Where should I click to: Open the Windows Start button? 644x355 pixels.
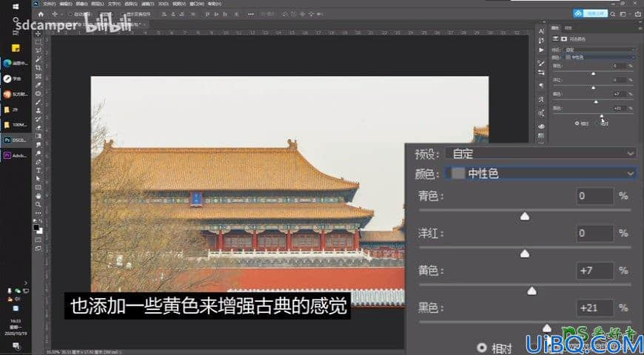click(x=16, y=7)
